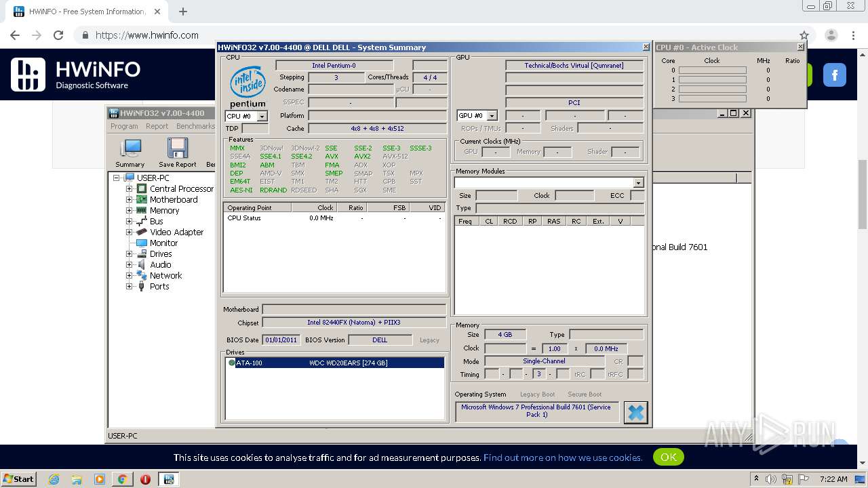868x488 pixels.
Task: Expand the Drives branch
Action: coord(129,253)
